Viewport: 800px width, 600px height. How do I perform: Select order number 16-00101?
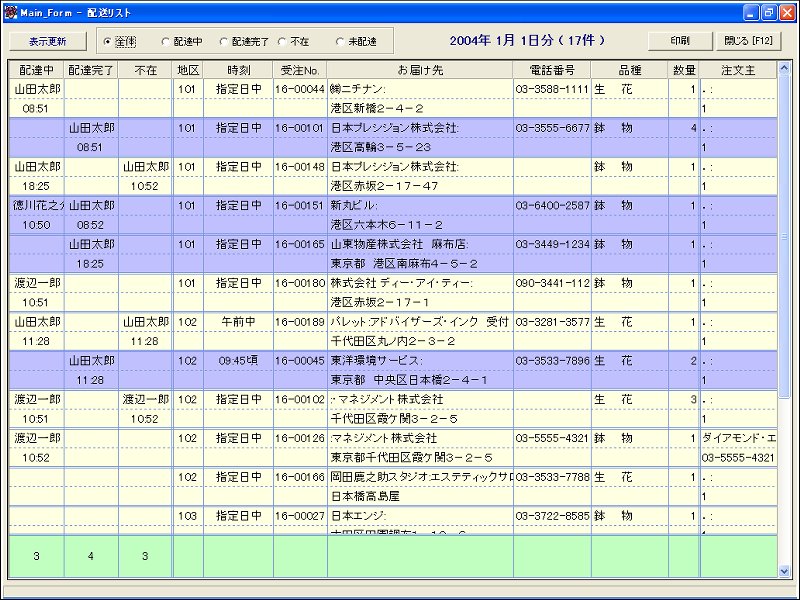[x=300, y=128]
